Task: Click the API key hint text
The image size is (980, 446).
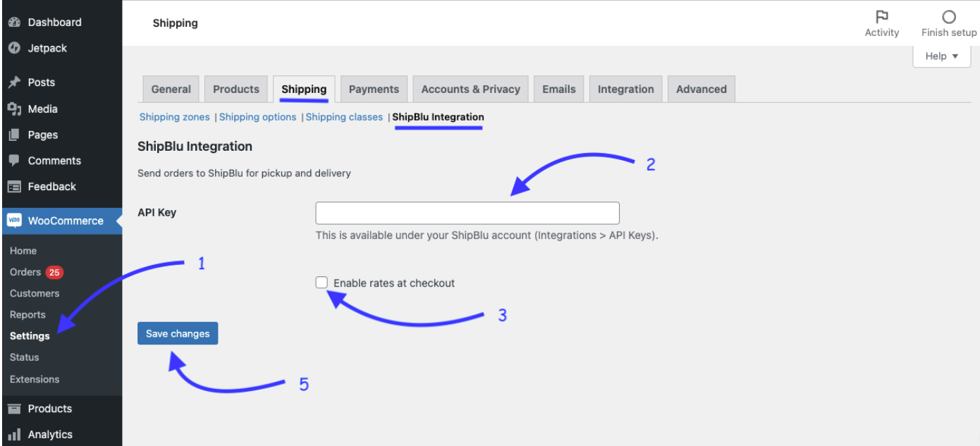Action: (486, 235)
